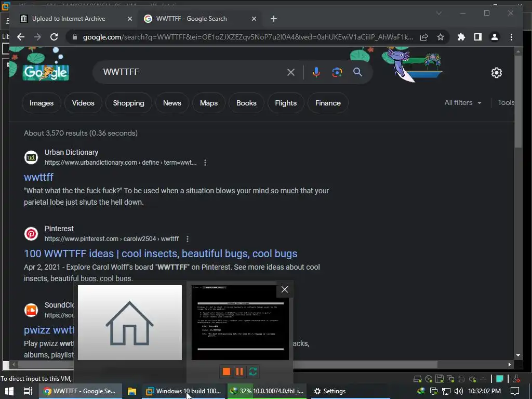Click the VMware tools install warning icon
This screenshot has height=399, width=532.
[516, 379]
